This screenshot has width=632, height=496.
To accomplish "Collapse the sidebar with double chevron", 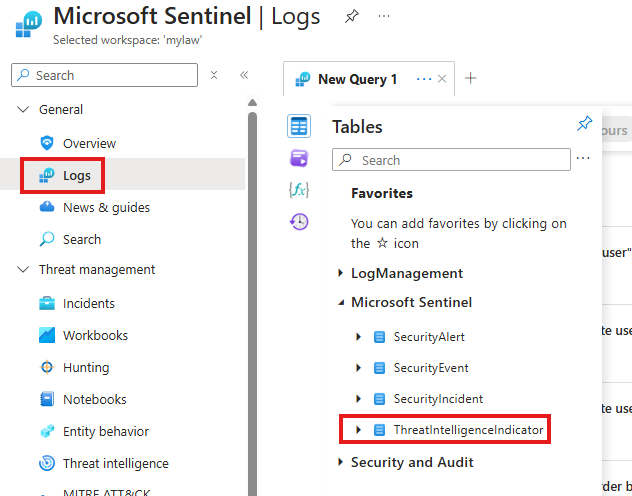I will [244, 75].
